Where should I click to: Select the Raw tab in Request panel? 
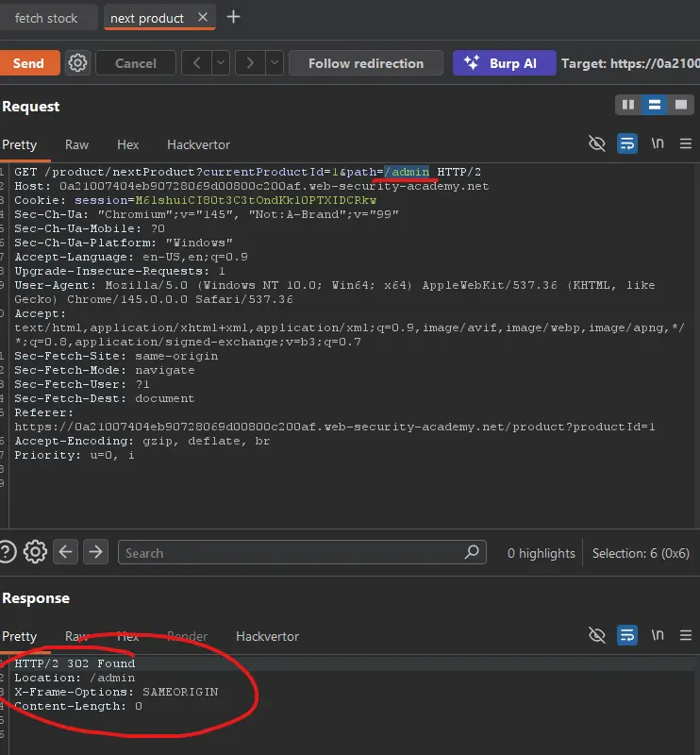coord(76,144)
